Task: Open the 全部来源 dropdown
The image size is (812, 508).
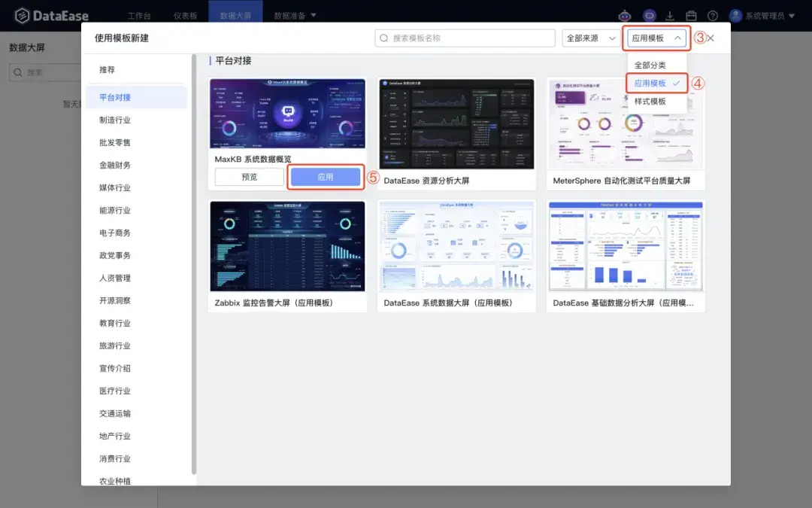Action: 590,38
